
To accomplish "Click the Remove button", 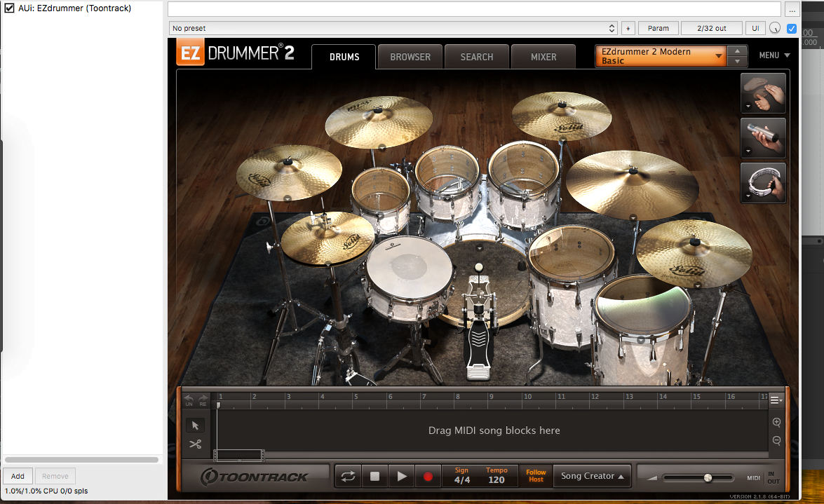I will pyautogui.click(x=55, y=476).
